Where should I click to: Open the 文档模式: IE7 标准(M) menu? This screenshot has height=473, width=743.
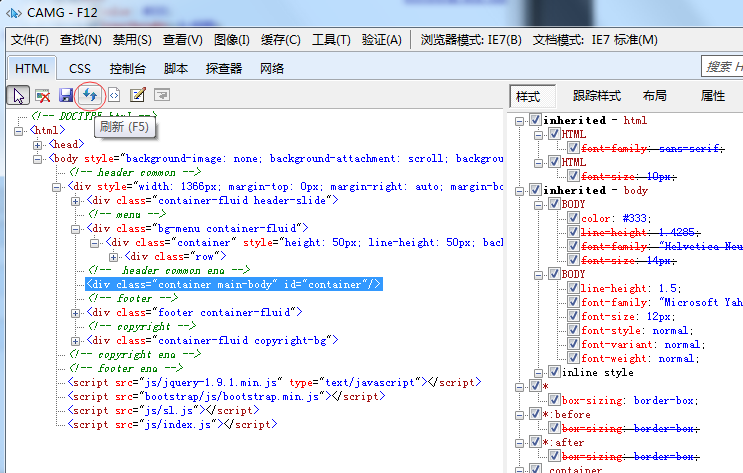(x=595, y=40)
